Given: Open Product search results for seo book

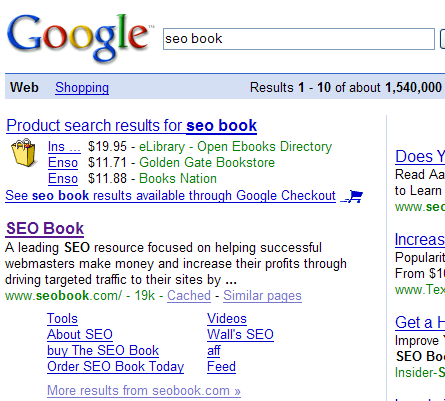Looking at the screenshot, I should tap(132, 126).
